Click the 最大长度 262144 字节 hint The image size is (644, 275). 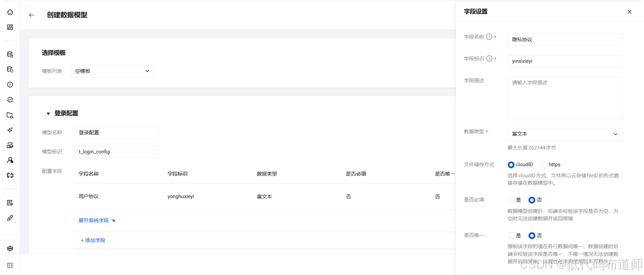532,148
